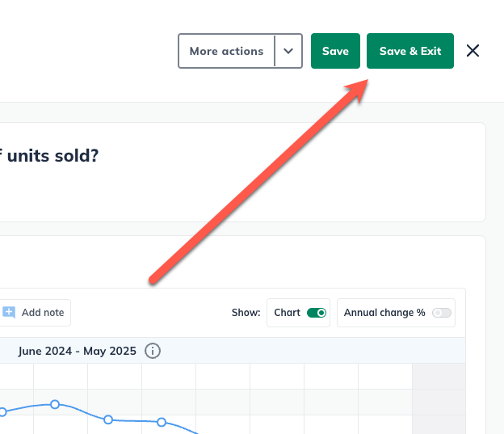504x434 pixels.
Task: Click the Add note plus speech icon
Action: point(9,312)
